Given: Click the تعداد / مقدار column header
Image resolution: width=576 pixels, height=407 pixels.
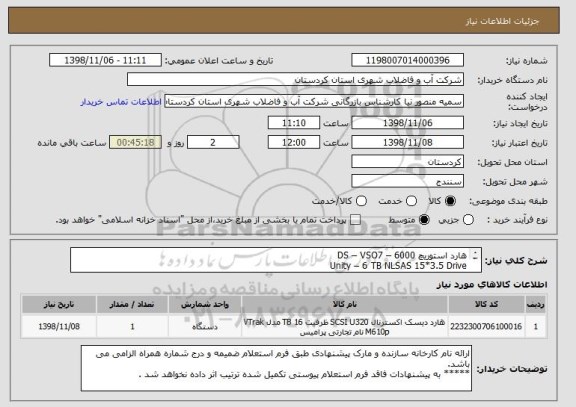Looking at the screenshot, I should [132, 305].
